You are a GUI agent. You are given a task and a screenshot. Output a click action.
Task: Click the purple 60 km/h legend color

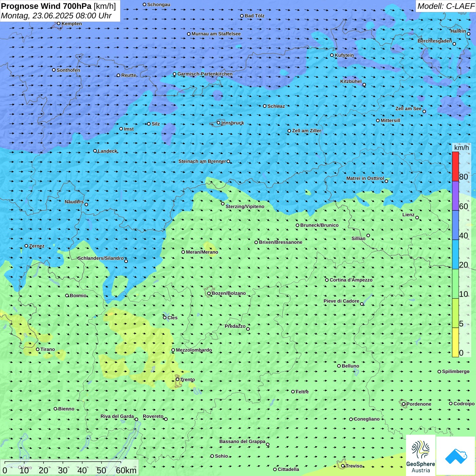[x=455, y=196]
